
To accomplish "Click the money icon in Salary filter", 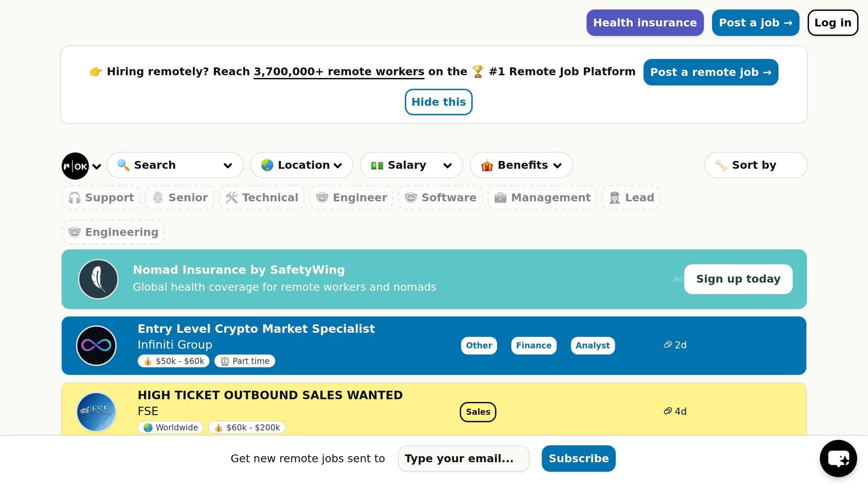I will (x=377, y=165).
